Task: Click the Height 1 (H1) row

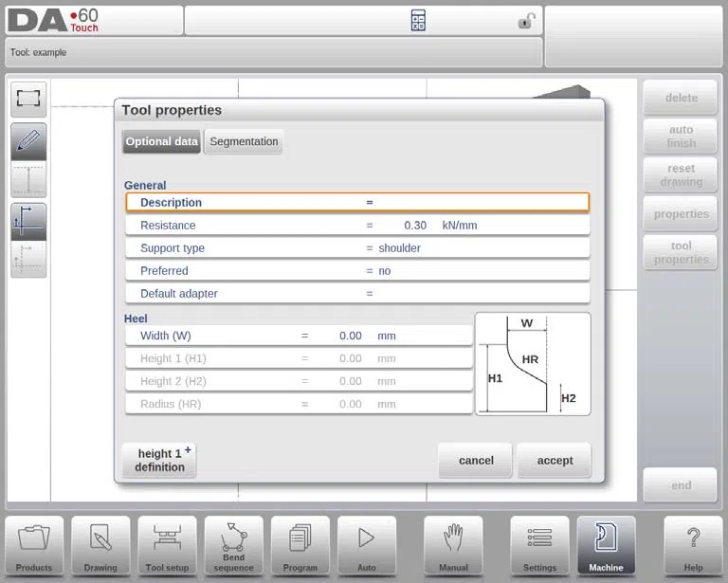Action: pyautogui.click(x=299, y=358)
